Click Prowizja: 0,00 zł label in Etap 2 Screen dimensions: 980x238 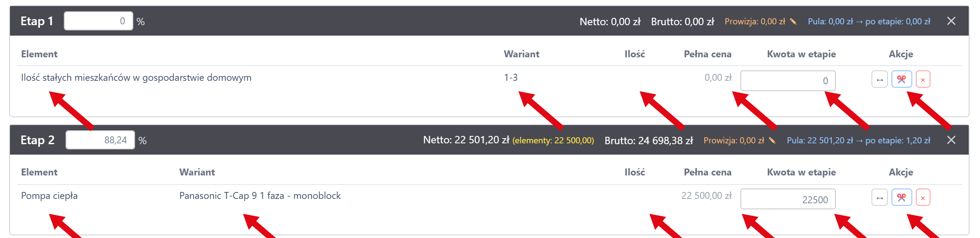pyautogui.click(x=733, y=140)
